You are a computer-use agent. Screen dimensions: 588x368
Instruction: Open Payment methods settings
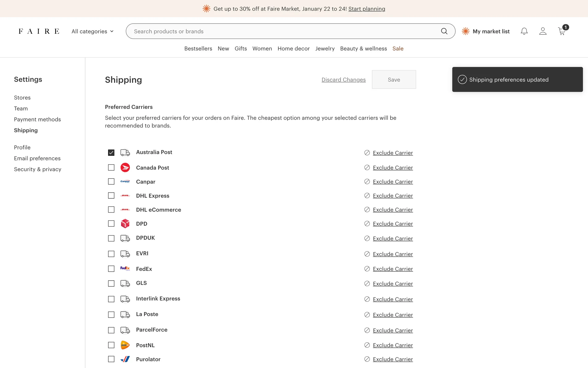37,119
